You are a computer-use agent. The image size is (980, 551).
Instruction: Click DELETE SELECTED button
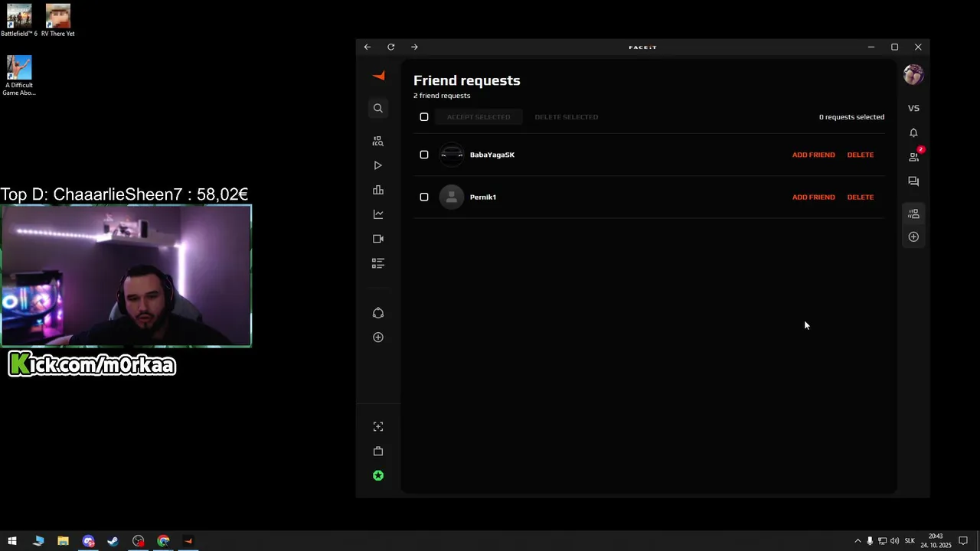coord(567,117)
